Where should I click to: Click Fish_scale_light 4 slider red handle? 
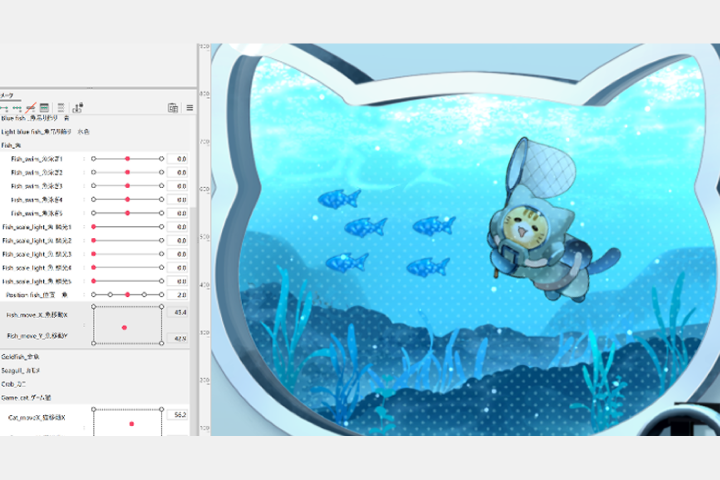[94, 267]
